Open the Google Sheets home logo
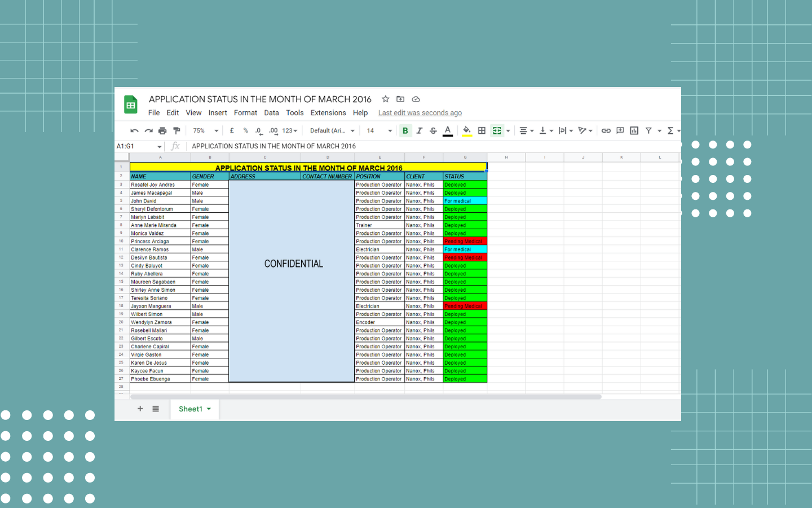812x508 pixels. (131, 105)
